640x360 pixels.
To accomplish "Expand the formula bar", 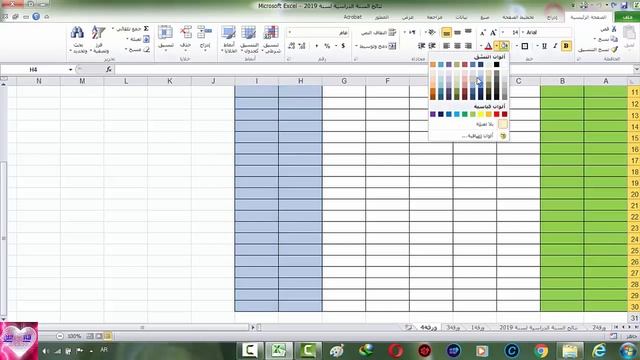I will [636, 69].
